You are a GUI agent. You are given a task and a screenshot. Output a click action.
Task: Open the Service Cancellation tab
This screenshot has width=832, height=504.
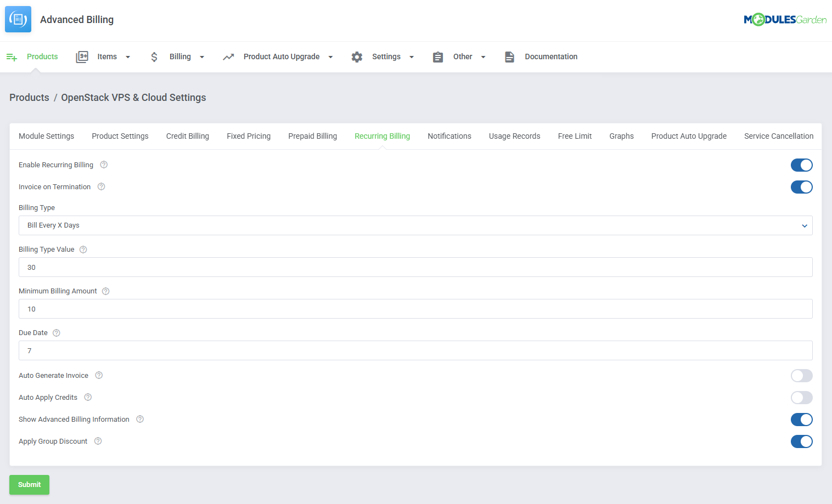tap(779, 136)
